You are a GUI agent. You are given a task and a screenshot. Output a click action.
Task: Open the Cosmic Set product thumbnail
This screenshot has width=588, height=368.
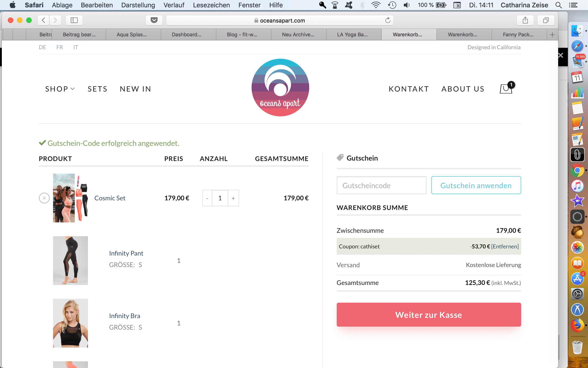70,198
